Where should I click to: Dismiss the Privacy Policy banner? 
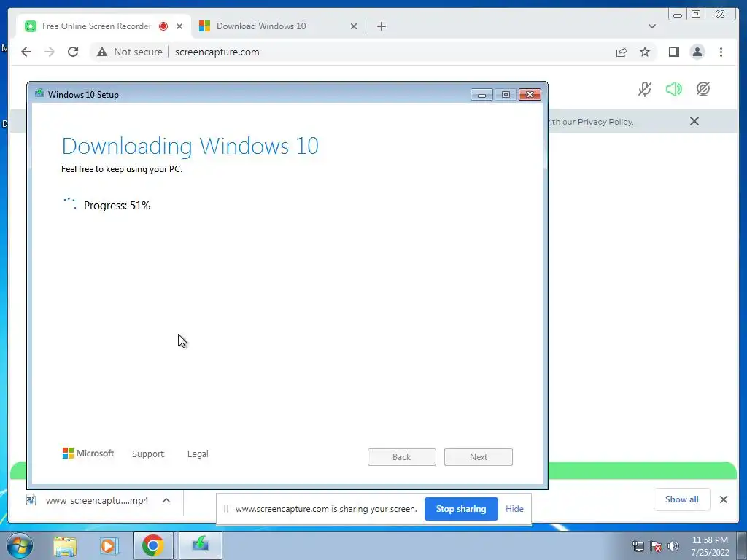click(x=694, y=122)
